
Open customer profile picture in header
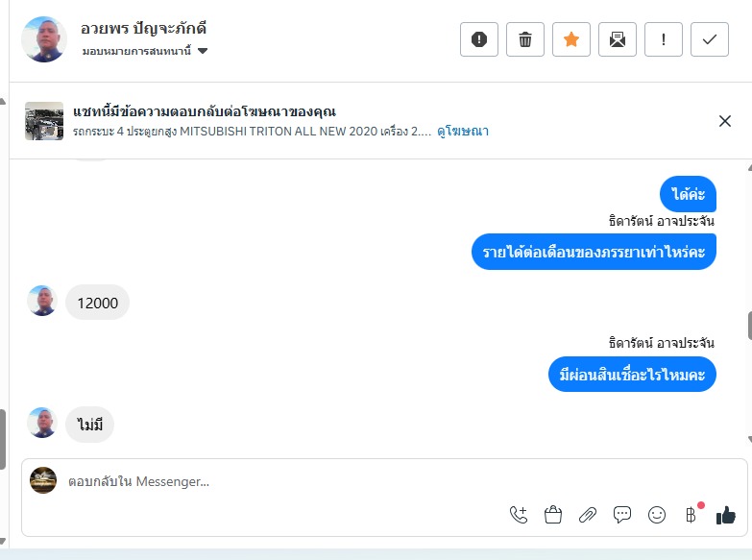tap(44, 39)
